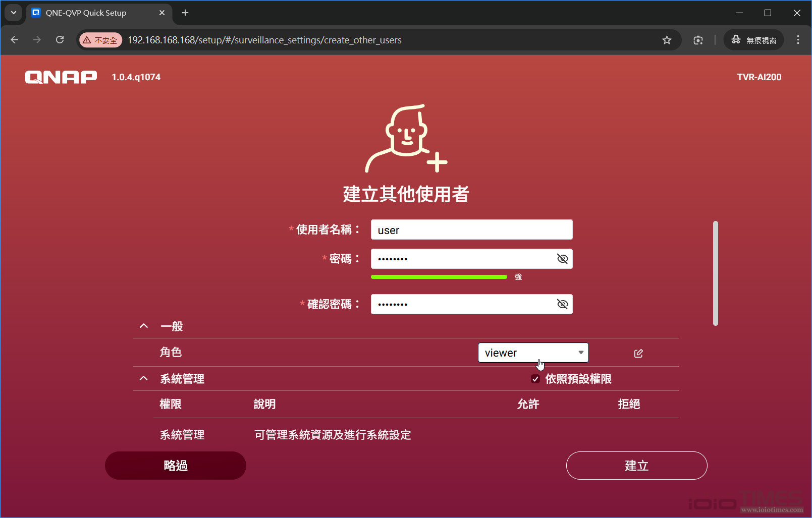Show the 確認密碼 password characters

[562, 304]
